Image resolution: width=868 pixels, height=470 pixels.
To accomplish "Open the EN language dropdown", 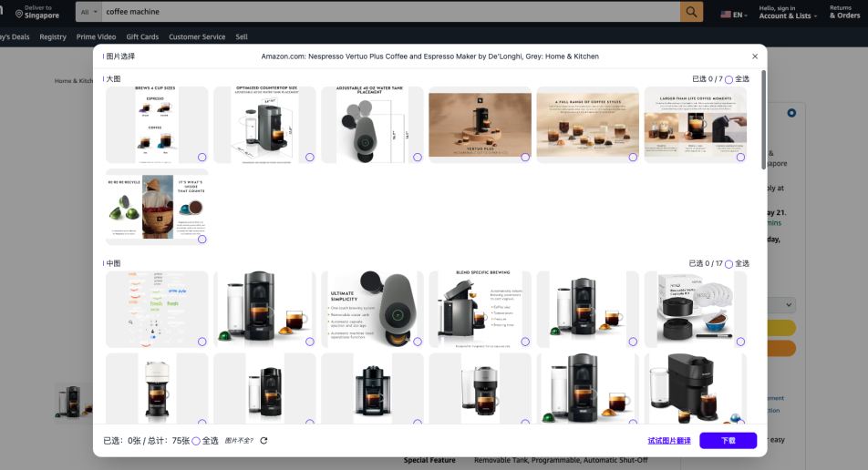I will (733, 15).
